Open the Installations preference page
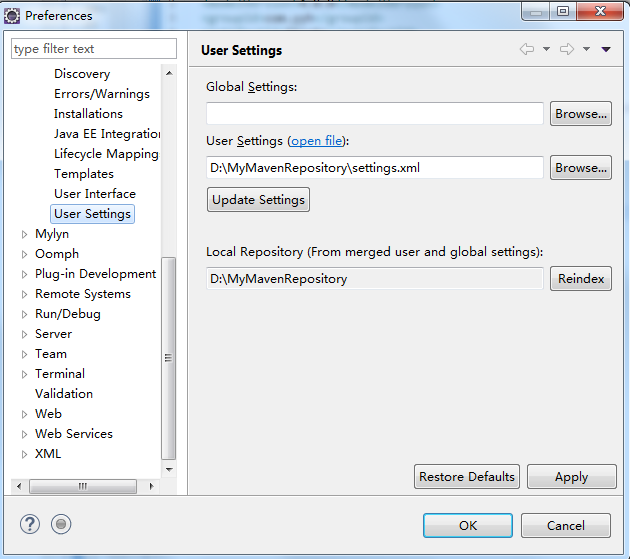Viewport: 630px width, 559px height. pos(88,114)
